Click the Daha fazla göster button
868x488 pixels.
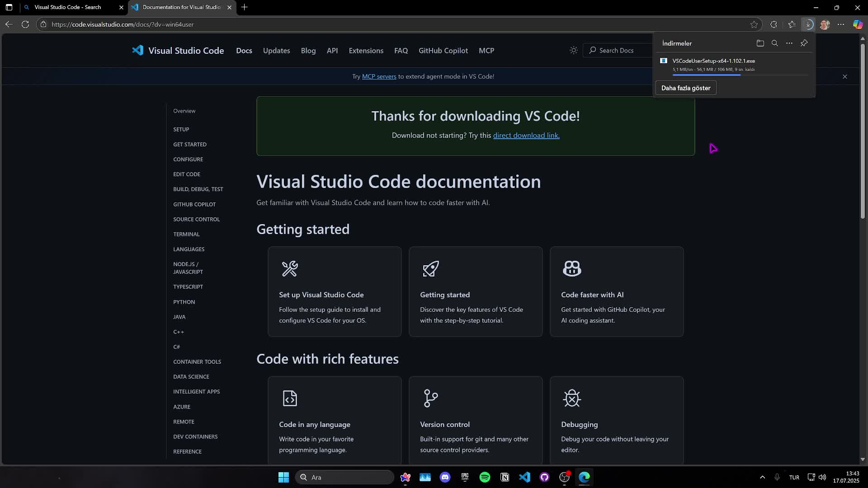pyautogui.click(x=686, y=88)
